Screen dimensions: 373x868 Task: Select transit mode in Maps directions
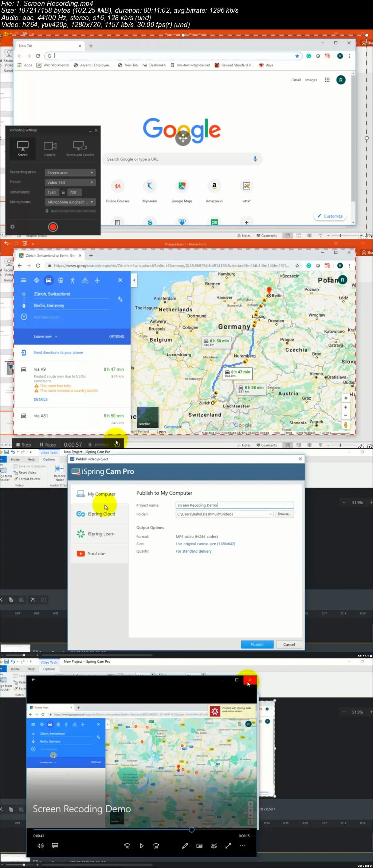tap(61, 280)
